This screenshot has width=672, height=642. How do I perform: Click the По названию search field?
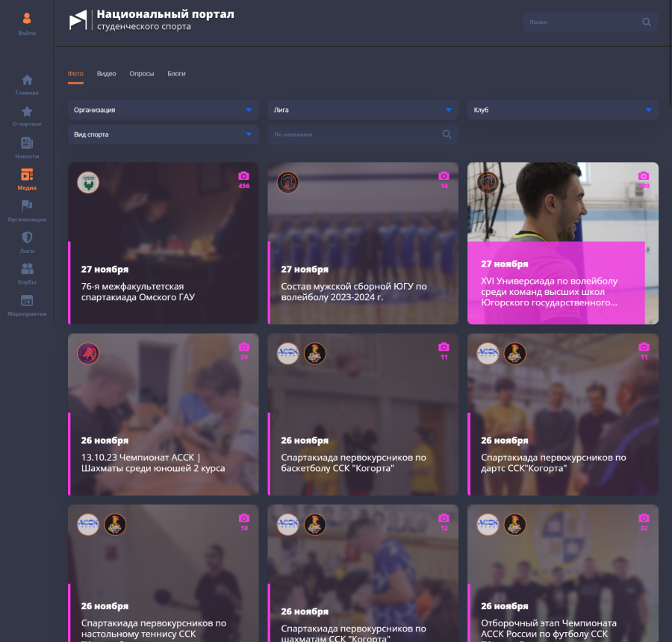tap(355, 134)
